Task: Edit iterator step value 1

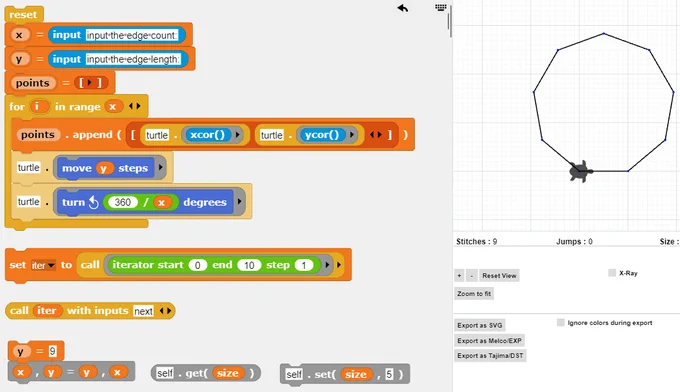Action: (304, 265)
